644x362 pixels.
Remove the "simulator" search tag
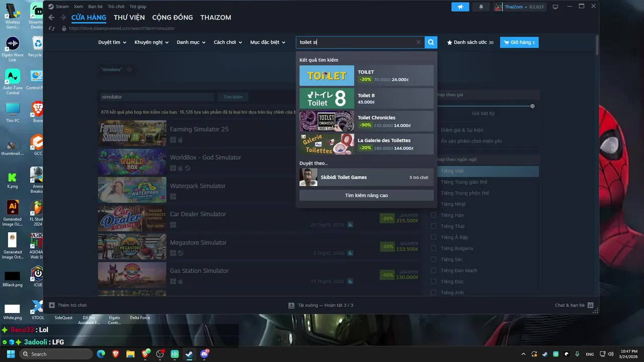129,69
